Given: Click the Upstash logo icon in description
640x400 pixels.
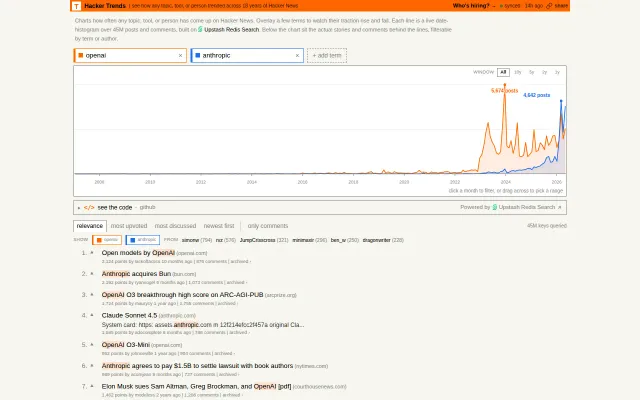Looking at the screenshot, I should [x=200, y=29].
